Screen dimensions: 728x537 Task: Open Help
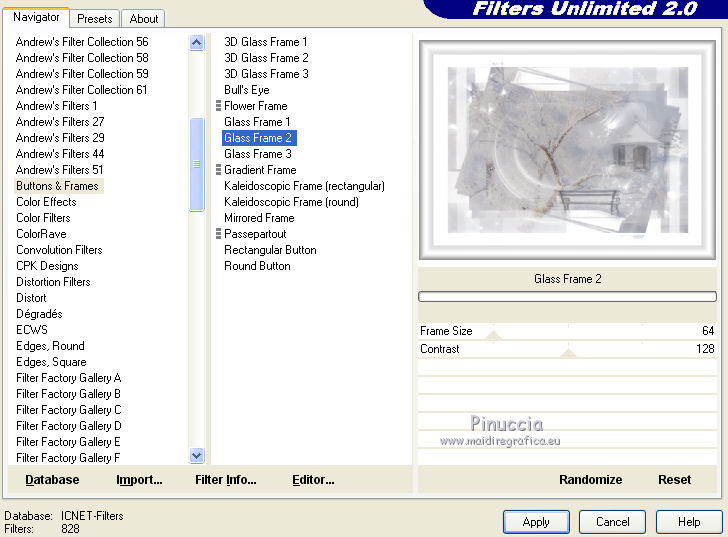click(689, 522)
